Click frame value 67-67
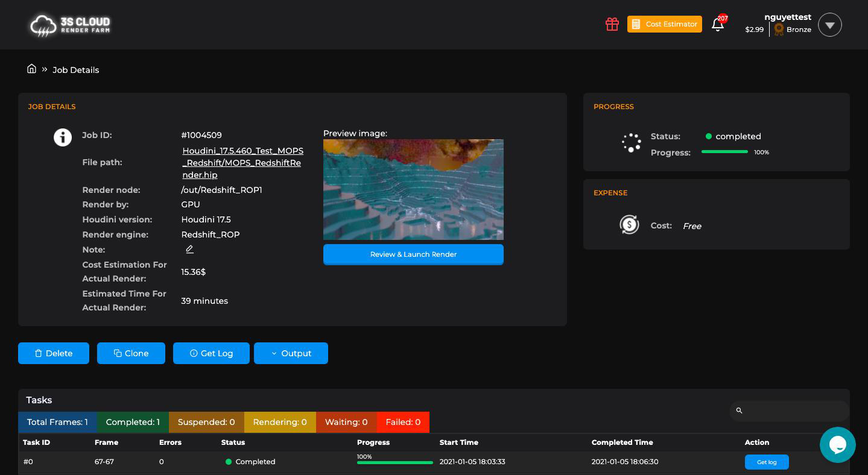The image size is (868, 475). 104,462
